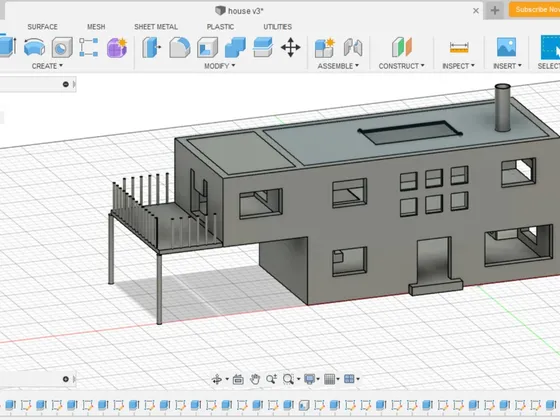Click the Grid and Snaps icon
Screen dimensions: 560x420
click(329, 379)
